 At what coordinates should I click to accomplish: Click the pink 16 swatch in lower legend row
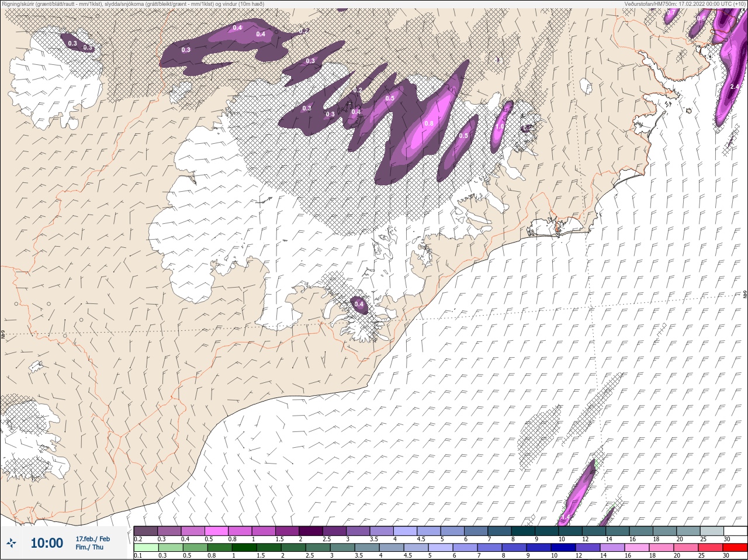636,548
